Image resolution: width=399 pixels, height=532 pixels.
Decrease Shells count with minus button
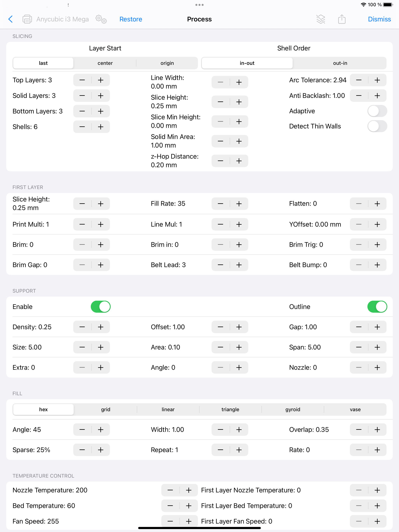click(82, 127)
